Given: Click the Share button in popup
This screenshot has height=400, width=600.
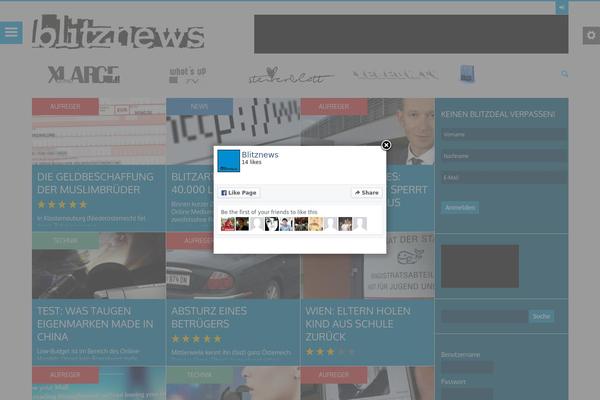Looking at the screenshot, I should point(367,193).
